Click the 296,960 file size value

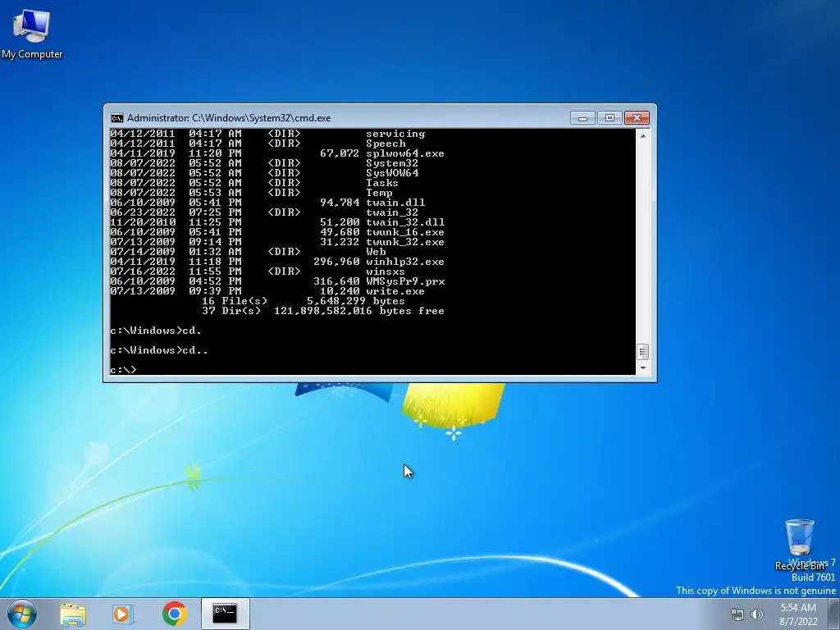point(336,262)
